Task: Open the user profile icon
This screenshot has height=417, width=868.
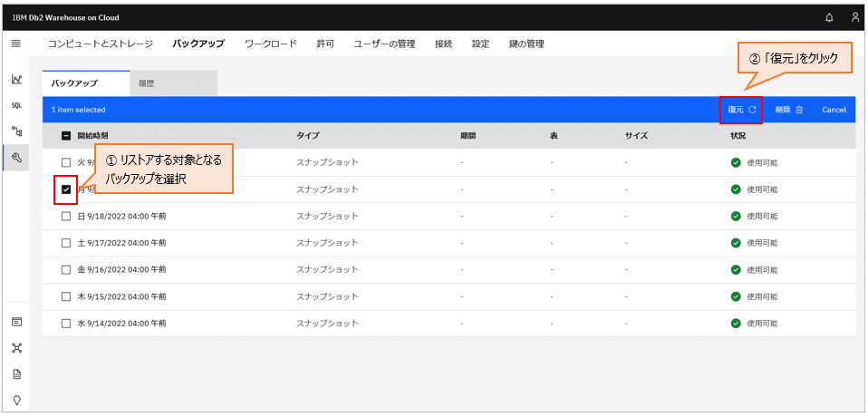Action: 855,18
